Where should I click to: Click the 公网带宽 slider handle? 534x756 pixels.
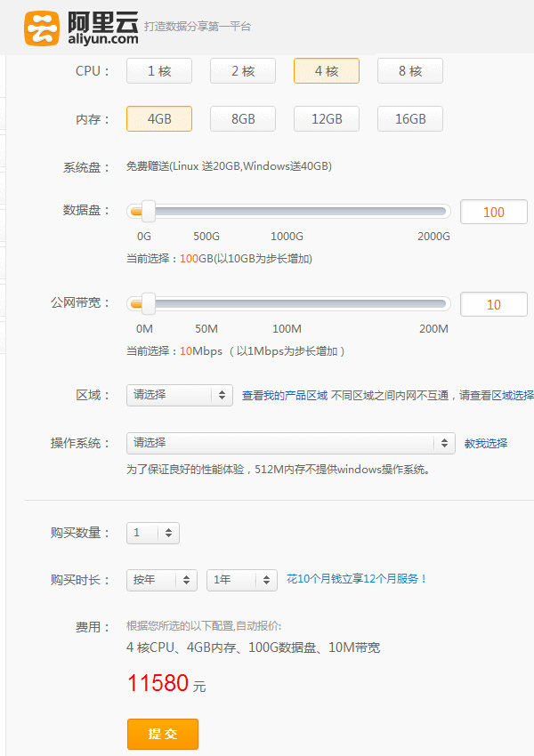tap(148, 304)
